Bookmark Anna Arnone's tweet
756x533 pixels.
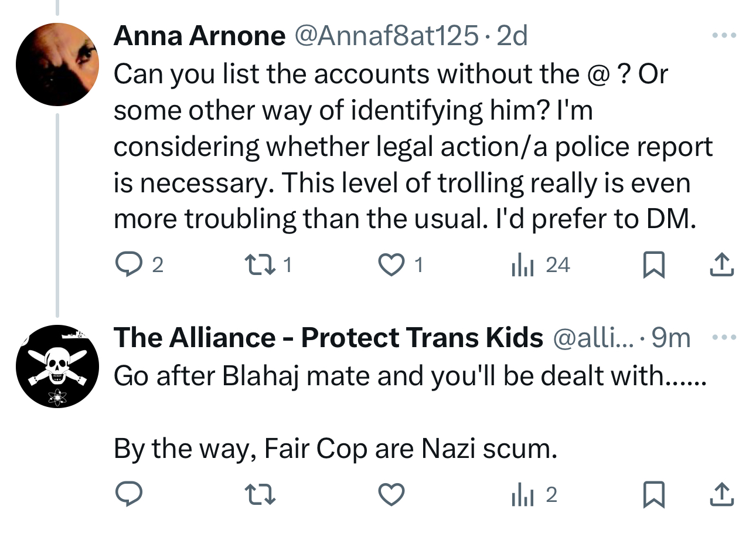(653, 266)
